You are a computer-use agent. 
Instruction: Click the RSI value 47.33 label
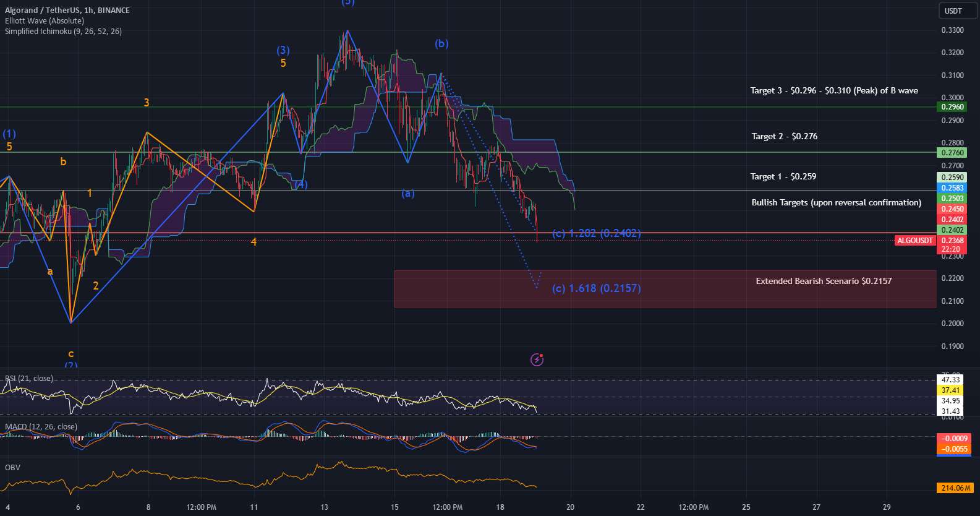pos(951,380)
